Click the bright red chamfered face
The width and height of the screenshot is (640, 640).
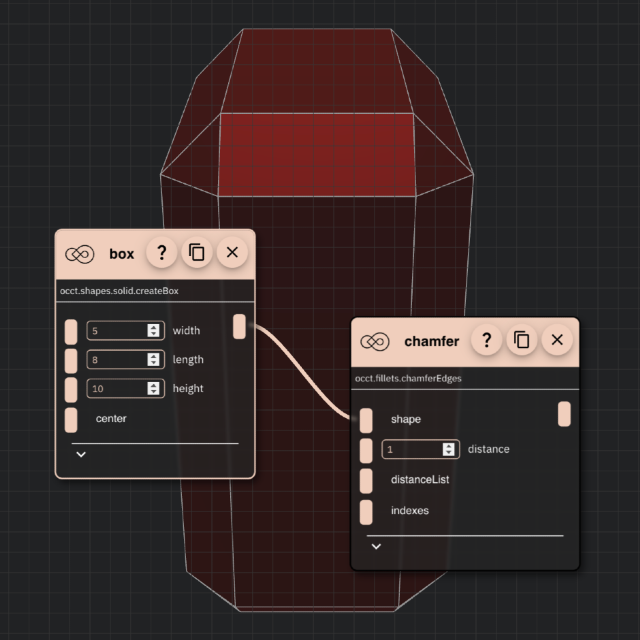(x=316, y=155)
